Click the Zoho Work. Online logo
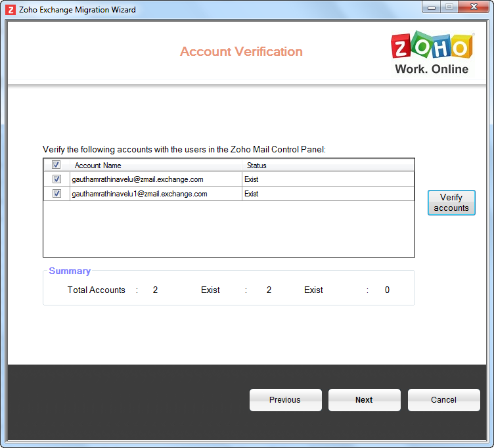 pos(432,54)
